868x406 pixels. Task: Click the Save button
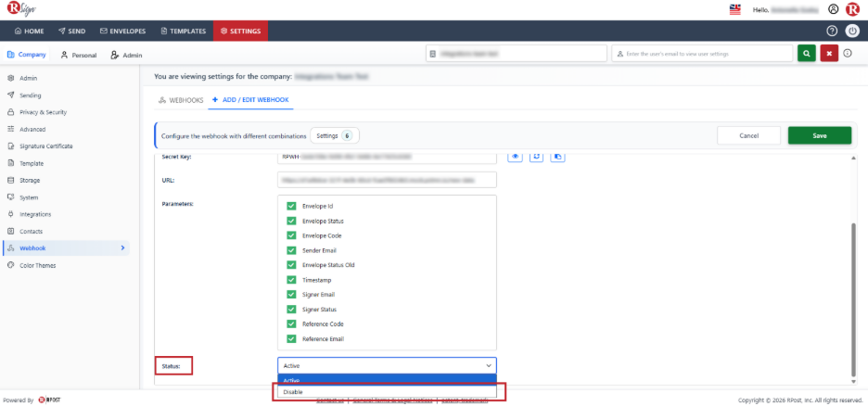[x=819, y=135]
